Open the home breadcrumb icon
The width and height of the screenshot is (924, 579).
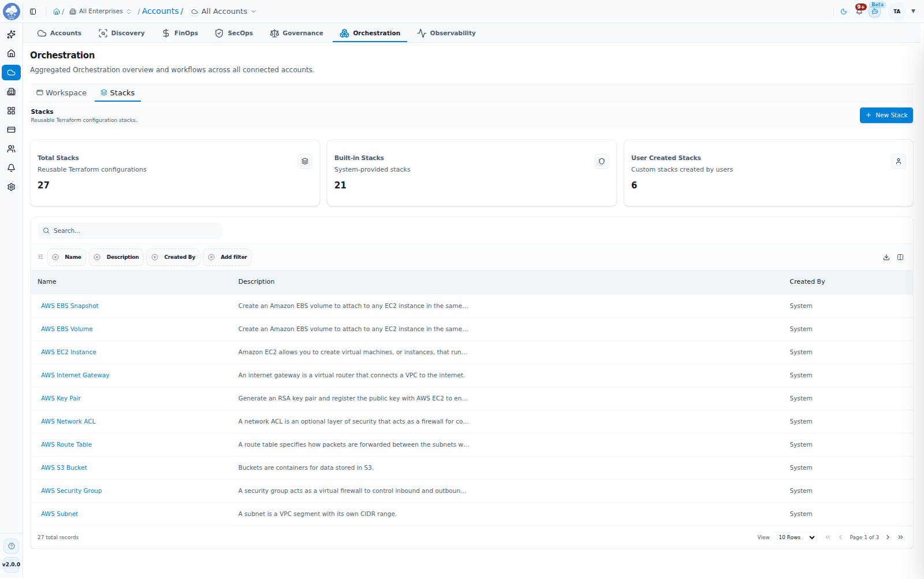coord(57,12)
